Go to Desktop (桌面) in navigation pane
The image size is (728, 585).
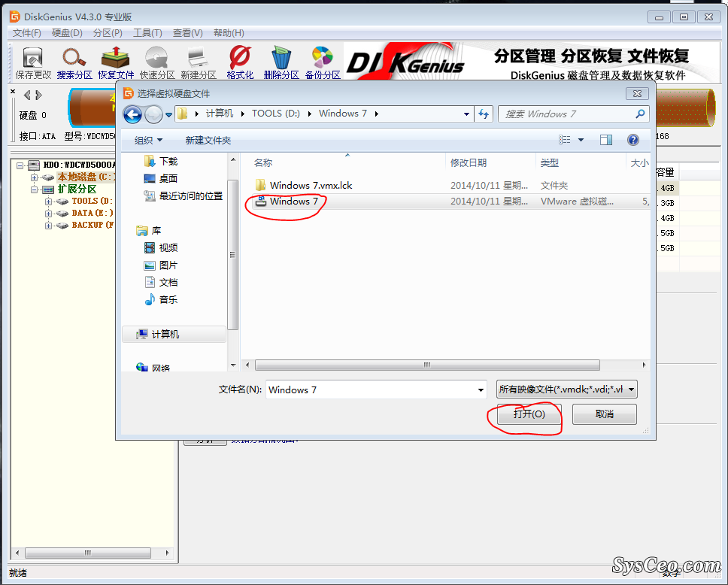click(x=161, y=178)
